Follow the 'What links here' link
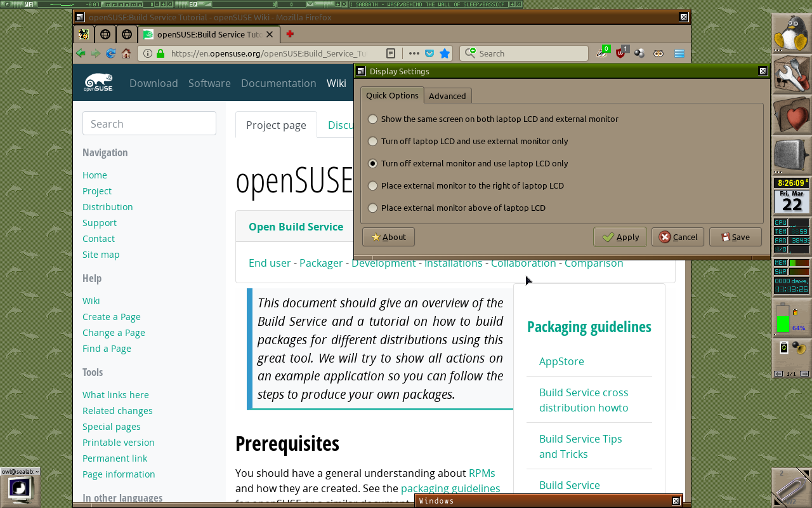 tap(115, 395)
